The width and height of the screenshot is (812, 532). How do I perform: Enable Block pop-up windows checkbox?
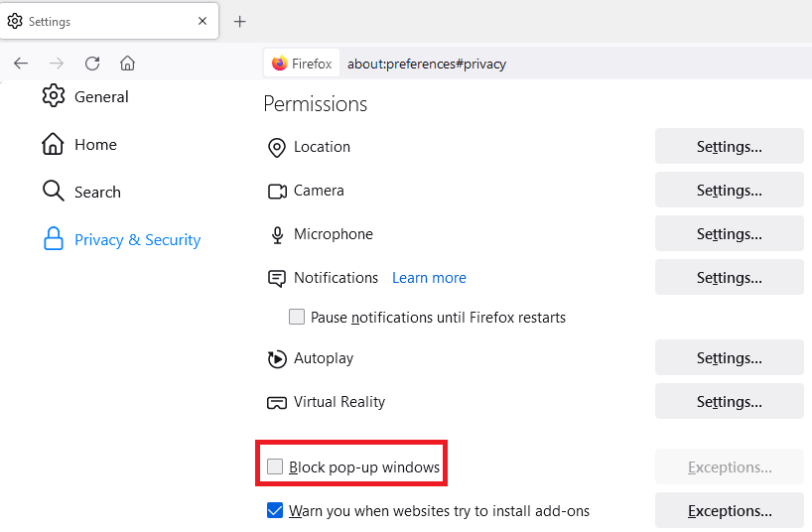[x=275, y=466]
